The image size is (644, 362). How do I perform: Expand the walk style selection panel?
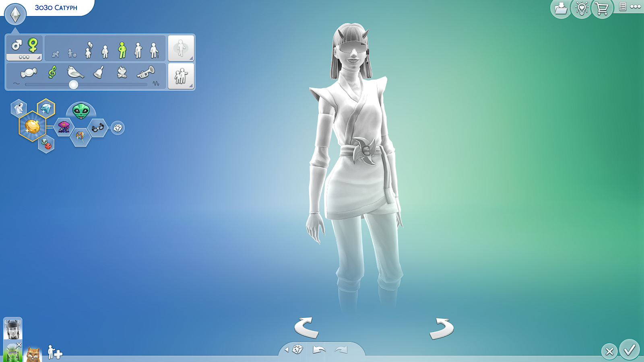[181, 48]
